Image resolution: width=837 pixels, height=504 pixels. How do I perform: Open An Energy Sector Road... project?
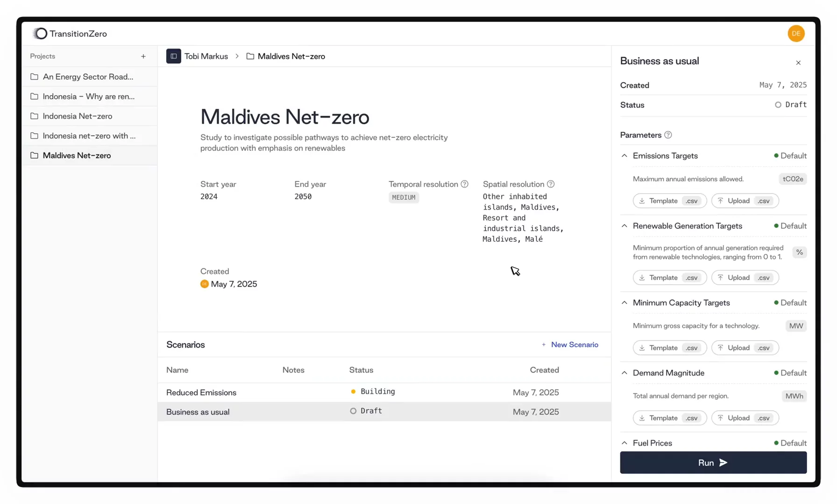click(88, 77)
